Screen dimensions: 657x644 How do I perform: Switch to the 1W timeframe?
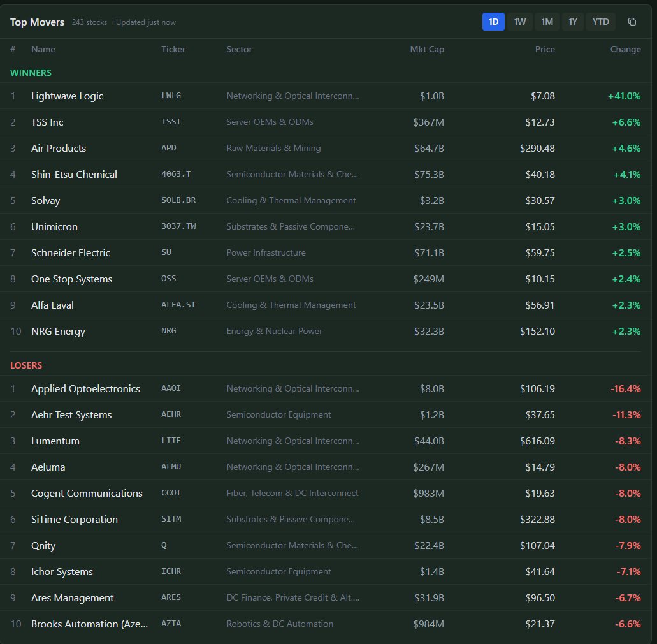(x=519, y=22)
